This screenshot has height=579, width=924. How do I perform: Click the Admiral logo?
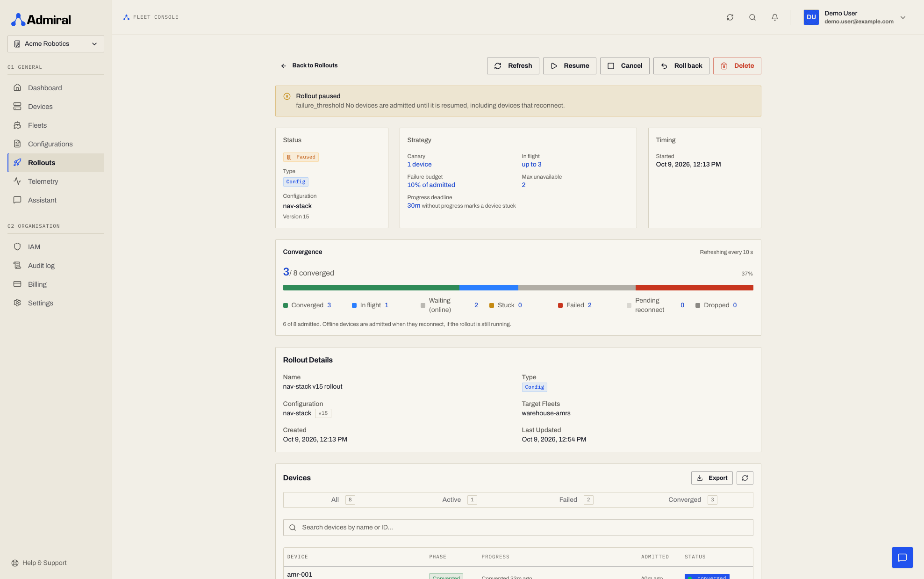point(41,20)
